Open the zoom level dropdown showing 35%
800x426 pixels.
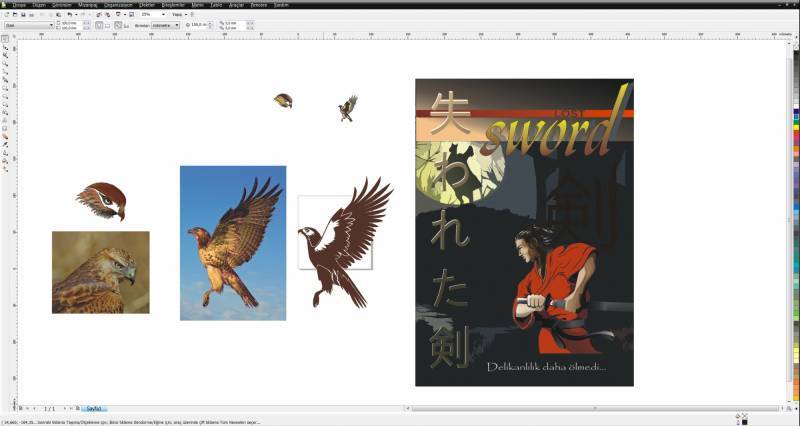[165, 15]
